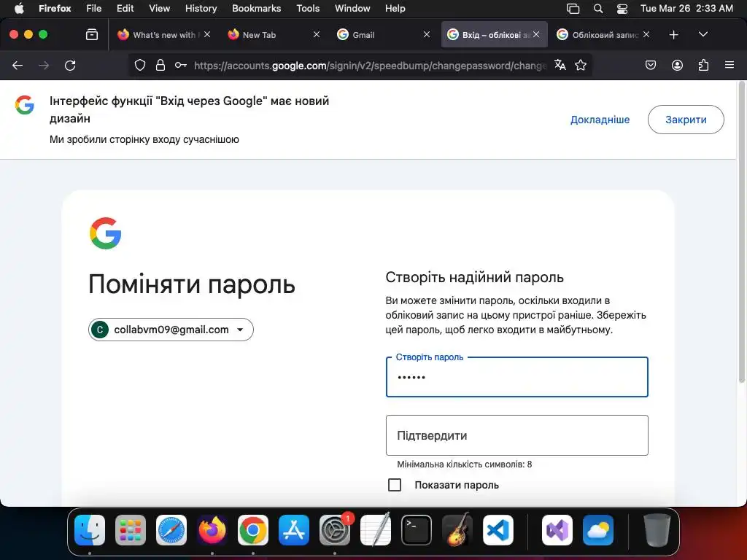Reload the current page
The width and height of the screenshot is (747, 560).
point(70,65)
